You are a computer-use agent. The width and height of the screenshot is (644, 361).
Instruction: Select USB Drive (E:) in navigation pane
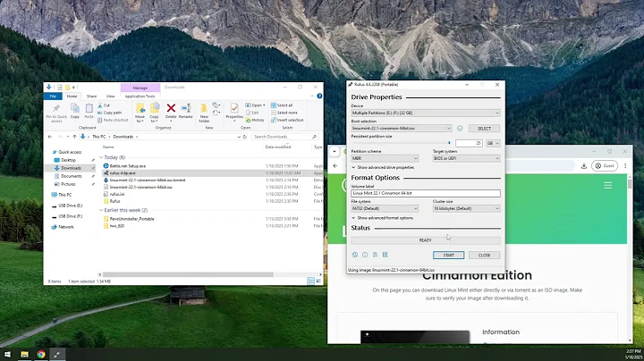(x=70, y=206)
